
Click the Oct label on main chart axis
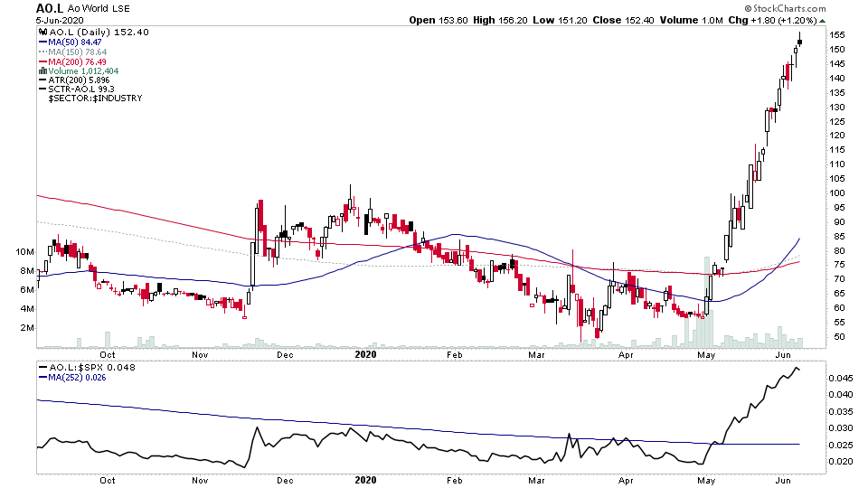tap(108, 354)
